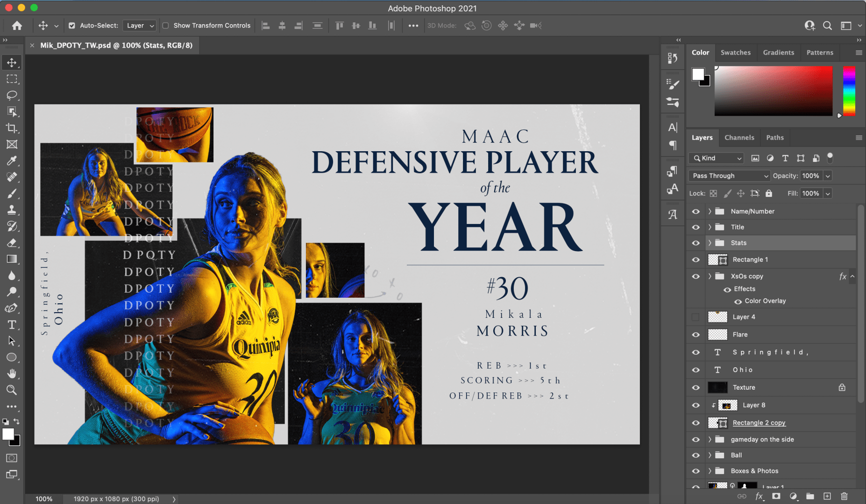Show the hidden Layer 4
This screenshot has width=866, height=504.
click(696, 317)
